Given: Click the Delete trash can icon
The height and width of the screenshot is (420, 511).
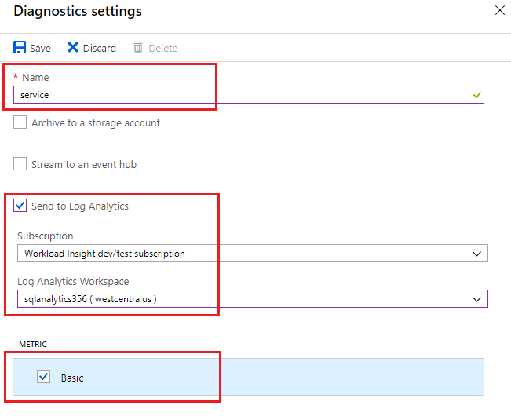Looking at the screenshot, I should (138, 48).
